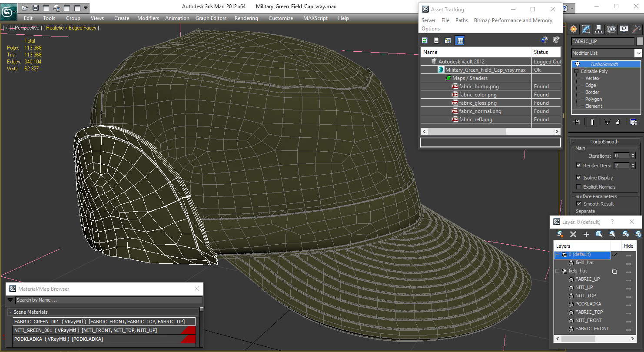The height and width of the screenshot is (352, 644).
Task: Open the Modify command panel tab
Action: pos(586,29)
